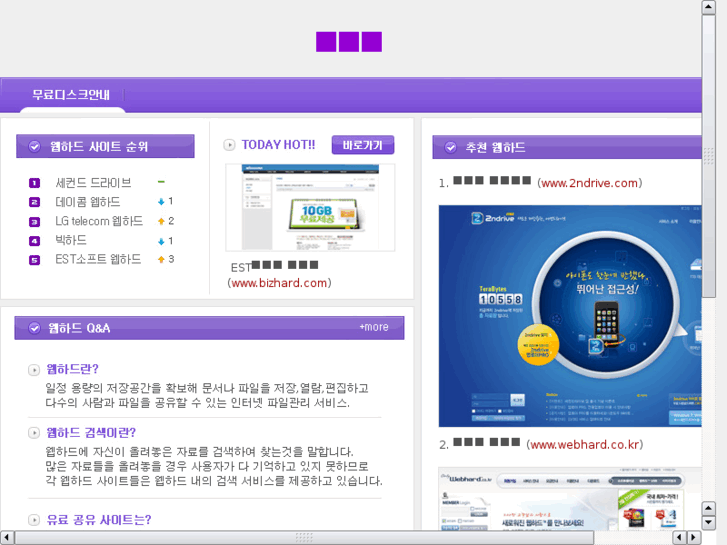Click the horizontal scrollbar right arrow

694,538
